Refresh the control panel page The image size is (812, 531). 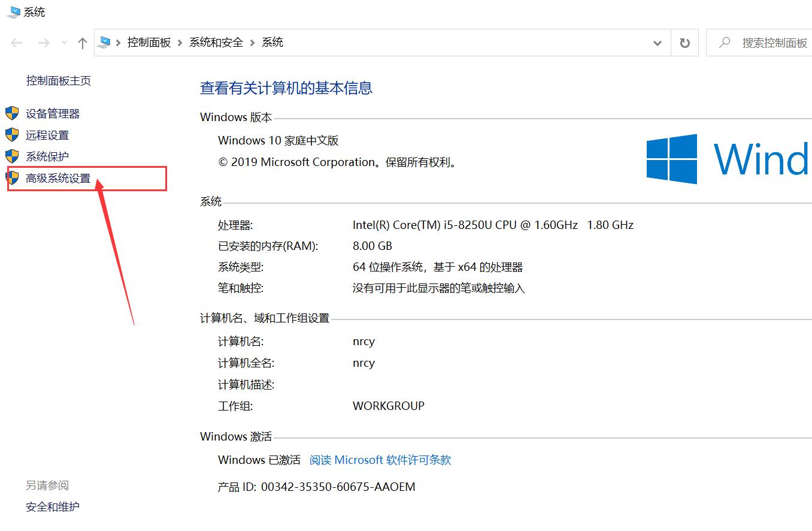(x=684, y=43)
